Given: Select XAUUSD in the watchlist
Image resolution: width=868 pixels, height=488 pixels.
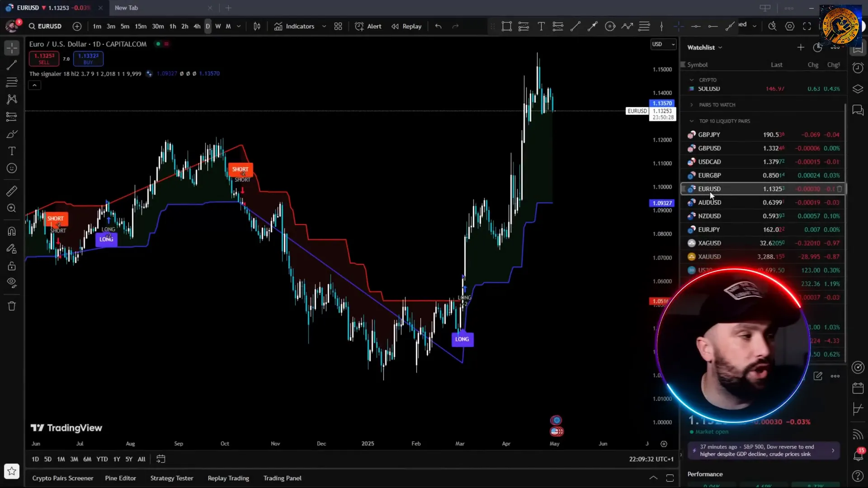Looking at the screenshot, I should point(763,257).
